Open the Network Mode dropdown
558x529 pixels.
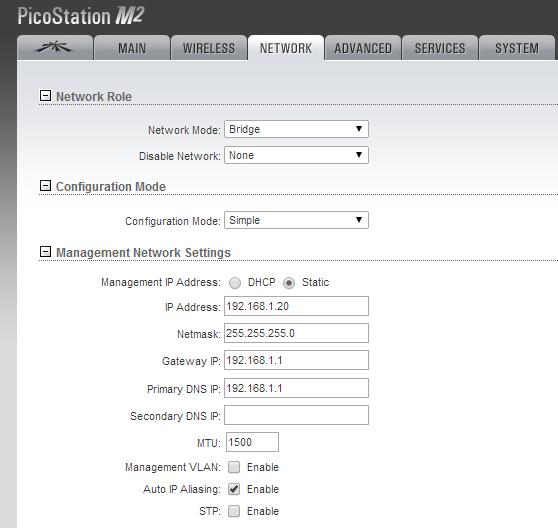tap(296, 129)
